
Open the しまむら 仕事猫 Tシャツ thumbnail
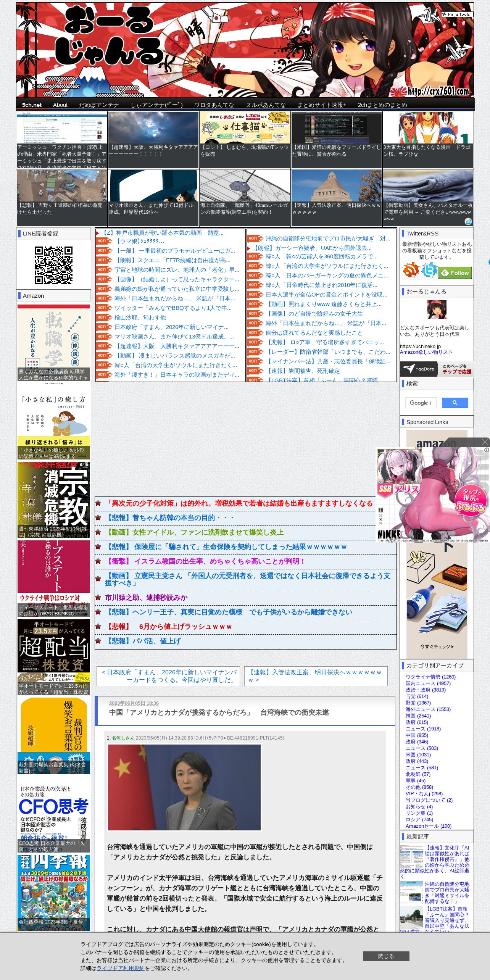245,140
